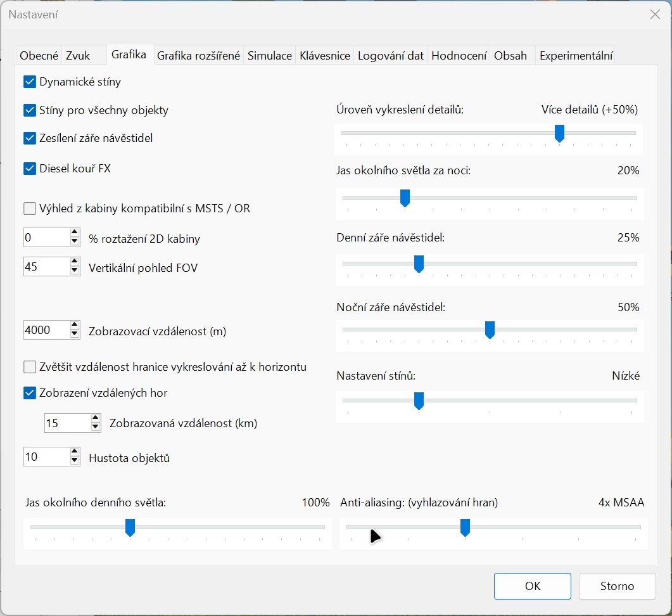This screenshot has height=616, width=672.
Task: Open the Klávesnice tab
Action: [325, 55]
